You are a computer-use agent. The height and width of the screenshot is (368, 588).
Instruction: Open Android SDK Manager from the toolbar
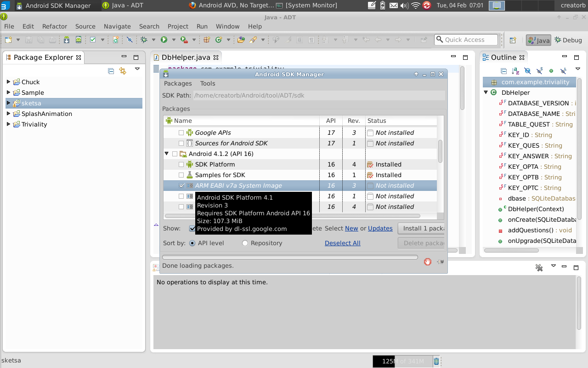[x=66, y=40]
